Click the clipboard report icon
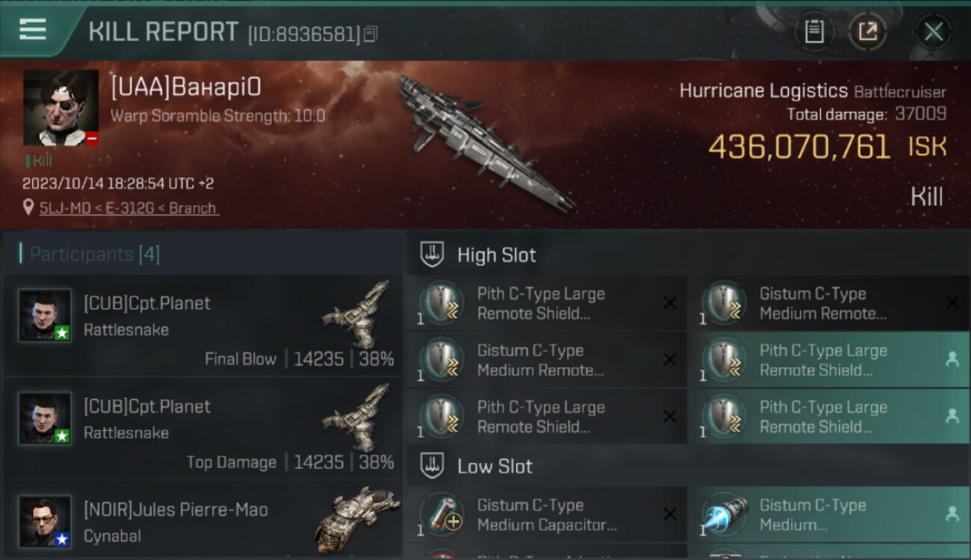Viewport: 971px width, 560px height. 813,31
